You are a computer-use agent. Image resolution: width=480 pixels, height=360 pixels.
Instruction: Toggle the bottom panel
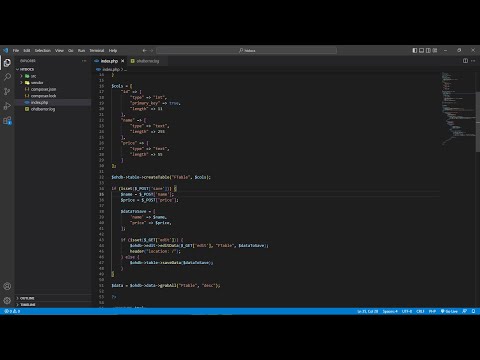tap(421, 50)
